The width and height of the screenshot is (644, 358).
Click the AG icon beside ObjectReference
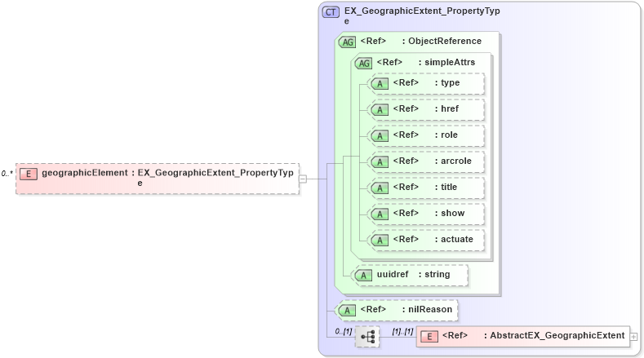(348, 42)
